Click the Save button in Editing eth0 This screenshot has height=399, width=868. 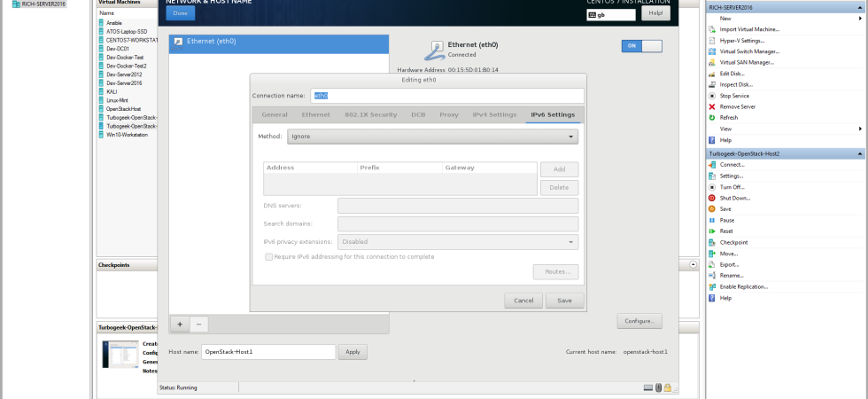tap(565, 301)
